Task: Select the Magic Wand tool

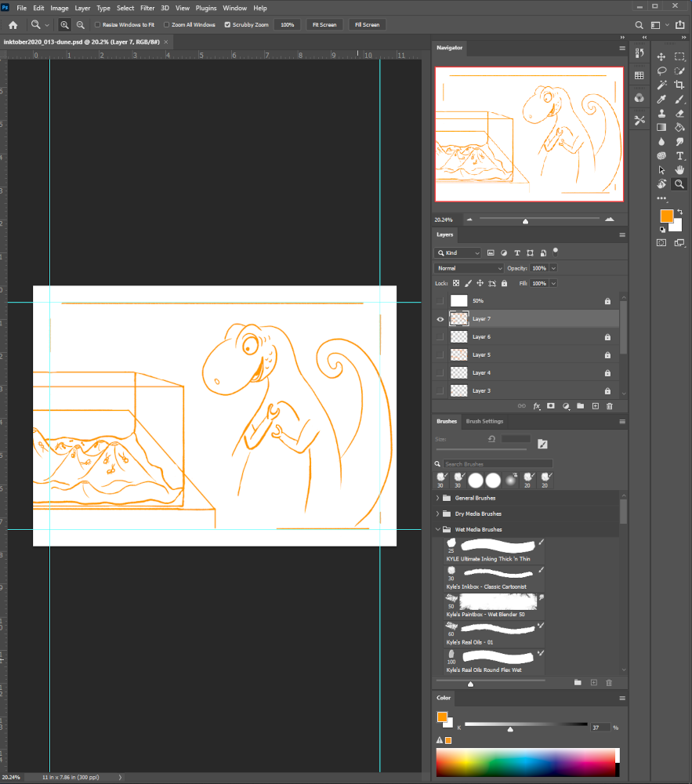Action: tap(661, 85)
